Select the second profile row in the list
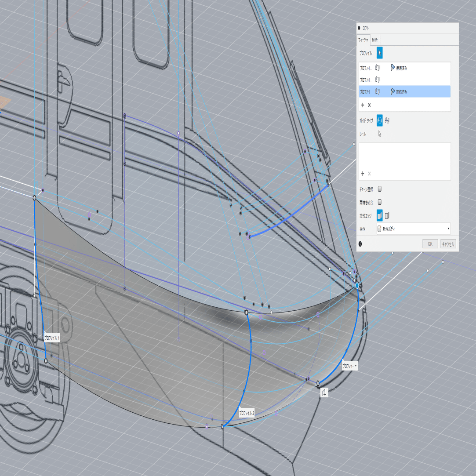 point(405,80)
